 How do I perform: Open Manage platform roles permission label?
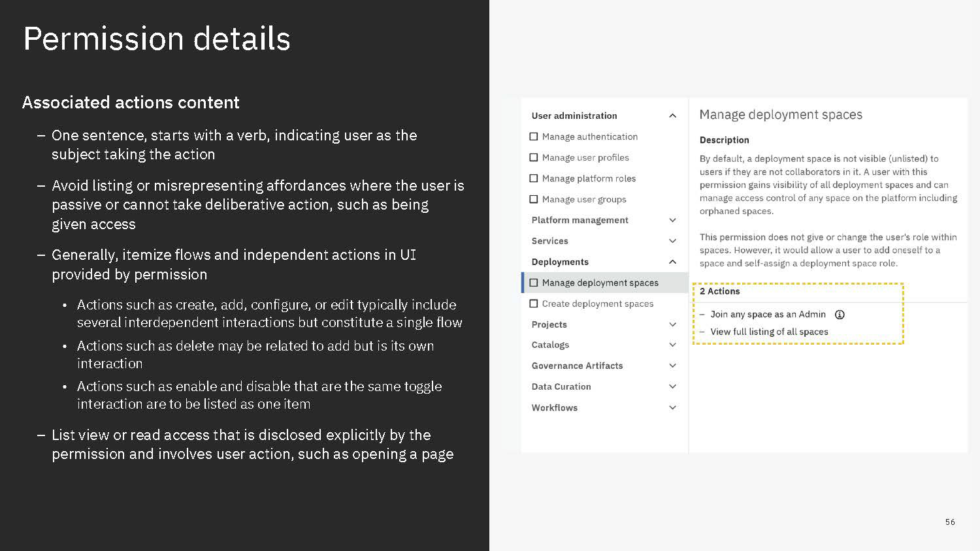589,178
